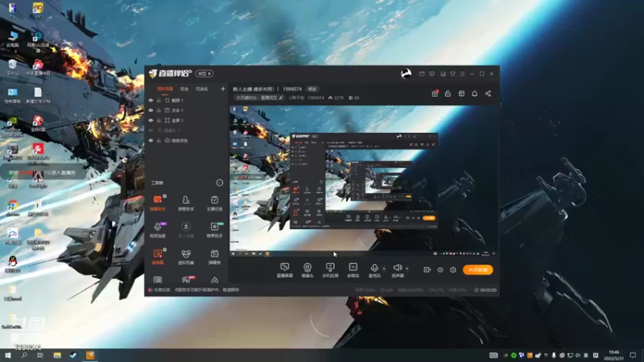This screenshot has width=644, height=362.
Task: Switch to the third scene tab
Action: tap(202, 88)
